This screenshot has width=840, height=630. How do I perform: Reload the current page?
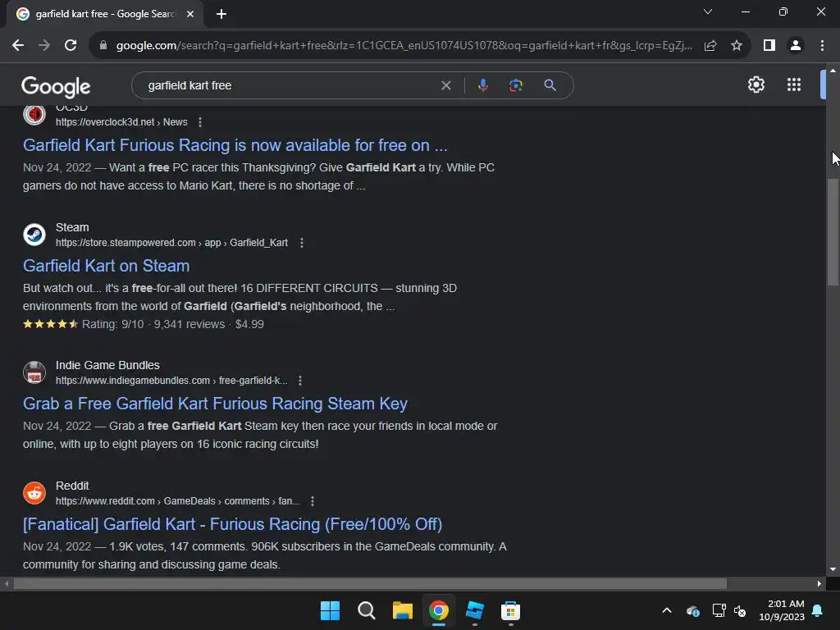[x=71, y=46]
